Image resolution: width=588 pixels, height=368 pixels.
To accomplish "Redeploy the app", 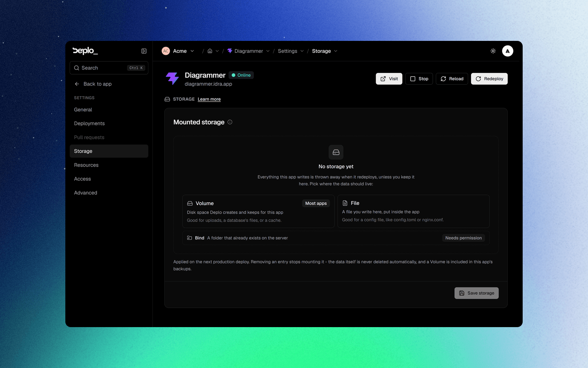I will click(489, 79).
